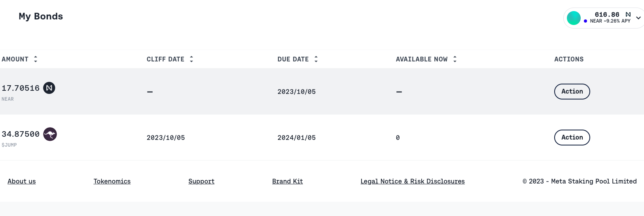The width and height of the screenshot is (644, 216).
Task: Sort bonds by Amount column arrows
Action: pos(36,59)
